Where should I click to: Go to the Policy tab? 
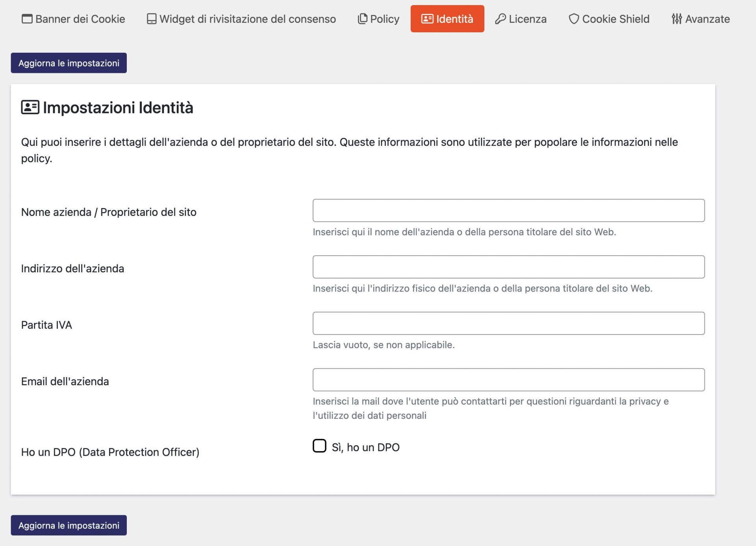(x=378, y=19)
